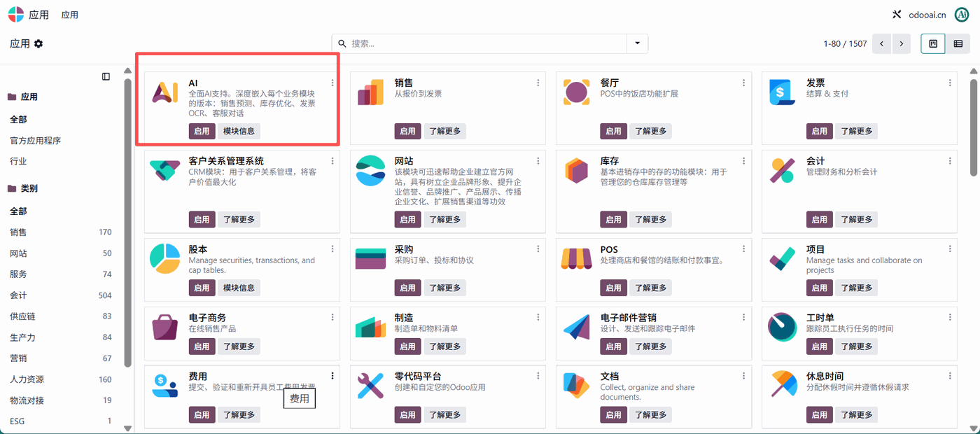The image size is (980, 434).
Task: Click the POS app icon
Action: [576, 259]
